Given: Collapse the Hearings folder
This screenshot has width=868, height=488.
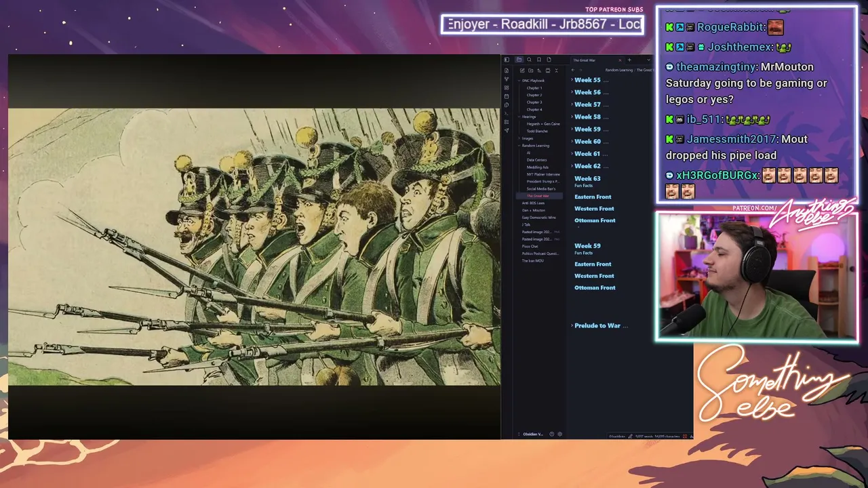Looking at the screenshot, I should tap(519, 117).
